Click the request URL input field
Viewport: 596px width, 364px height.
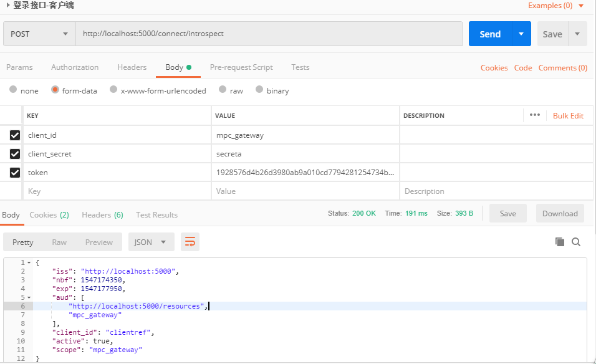tap(268, 34)
